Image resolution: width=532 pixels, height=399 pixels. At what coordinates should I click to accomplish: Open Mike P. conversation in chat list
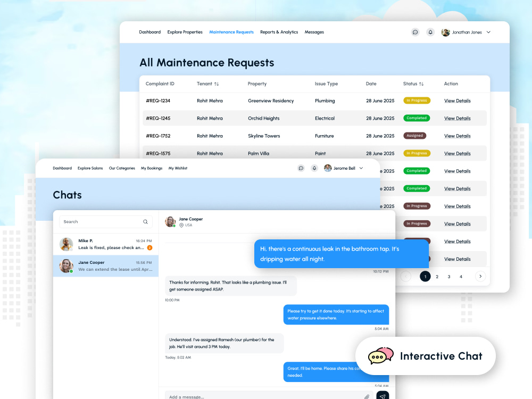[106, 244]
